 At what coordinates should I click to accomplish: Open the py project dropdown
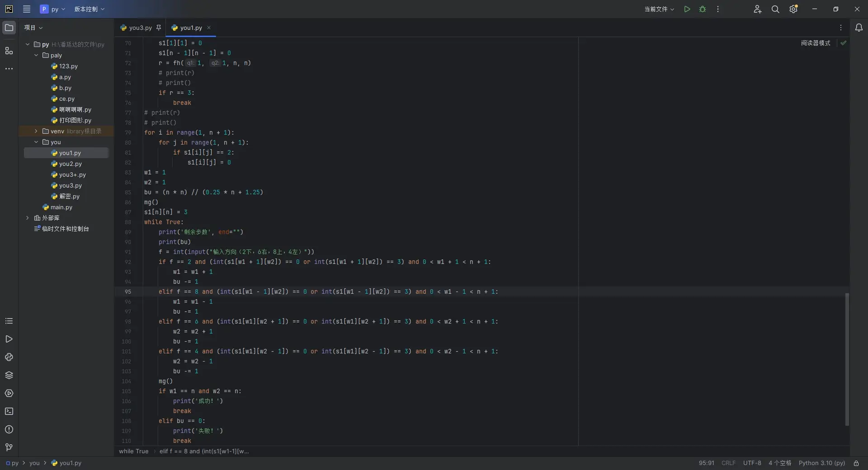click(53, 9)
